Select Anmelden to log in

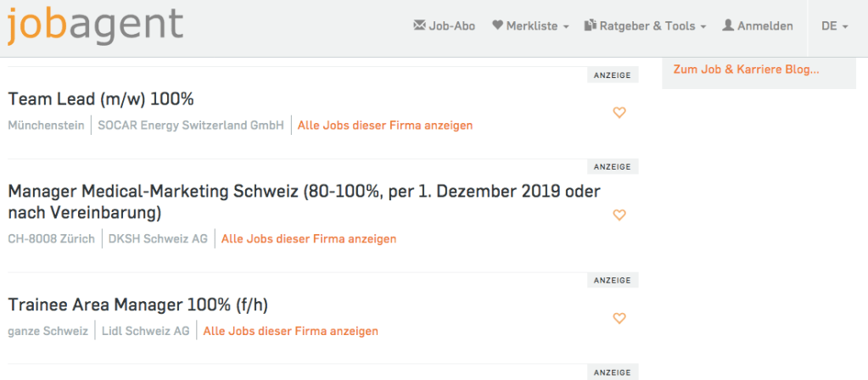(x=765, y=26)
